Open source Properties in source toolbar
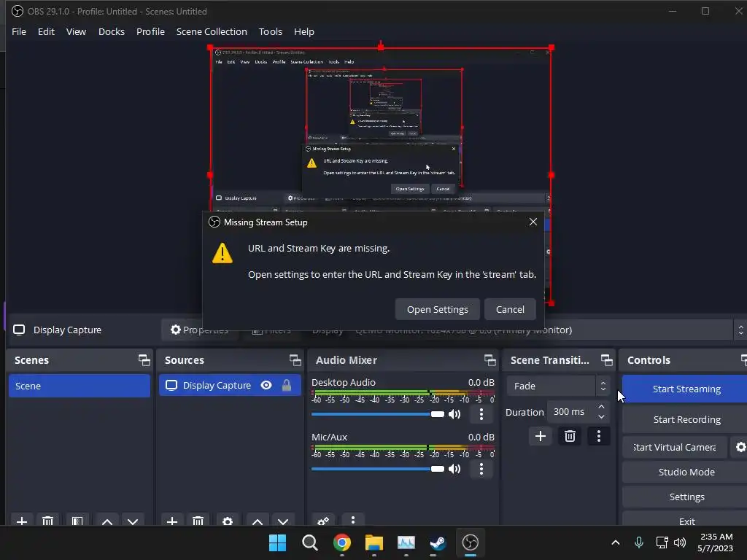 [x=200, y=330]
